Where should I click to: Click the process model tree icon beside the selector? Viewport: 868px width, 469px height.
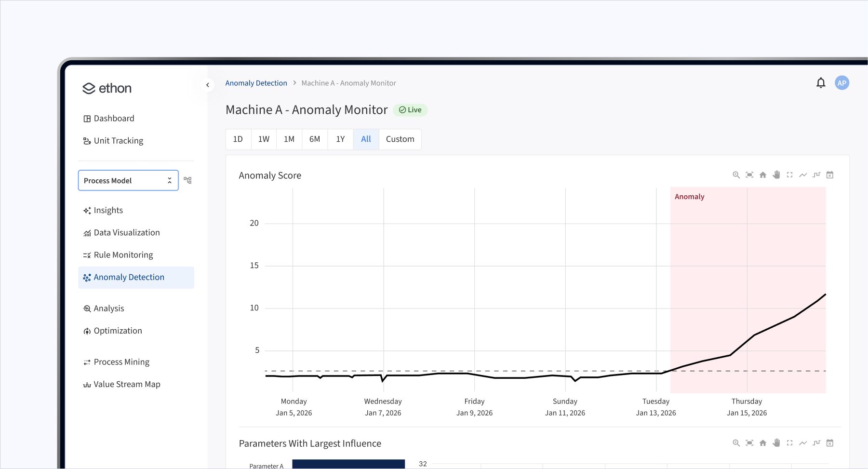pos(187,180)
